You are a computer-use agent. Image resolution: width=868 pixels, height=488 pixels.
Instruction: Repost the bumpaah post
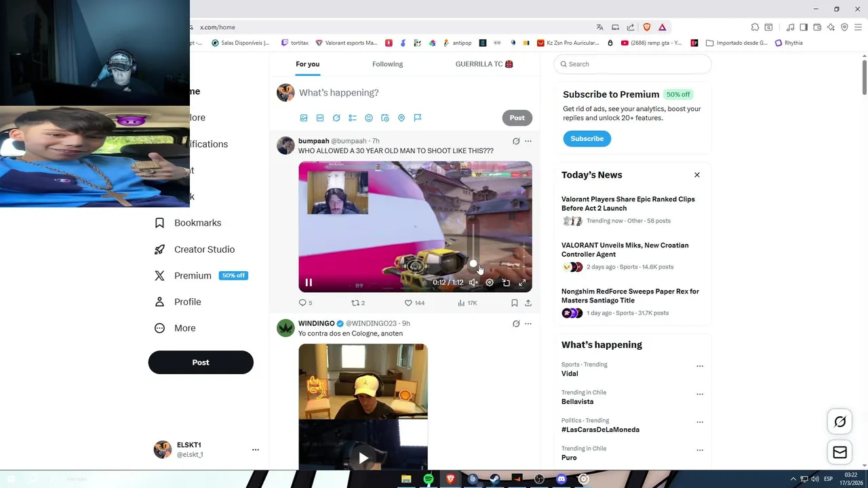click(358, 303)
